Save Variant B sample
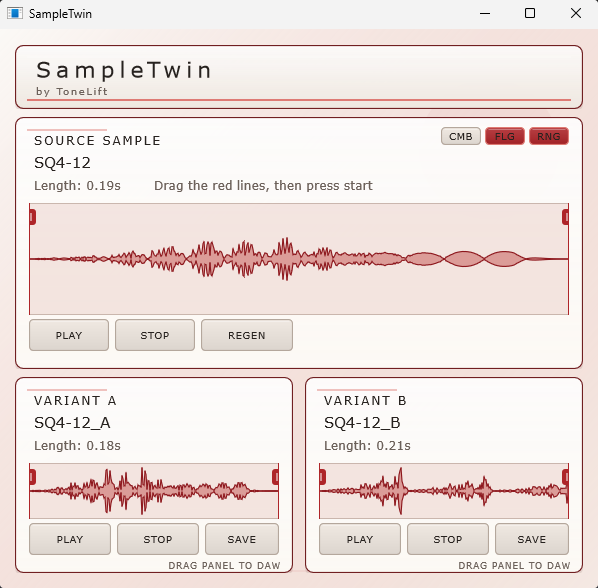This screenshot has width=598, height=588. tap(532, 539)
